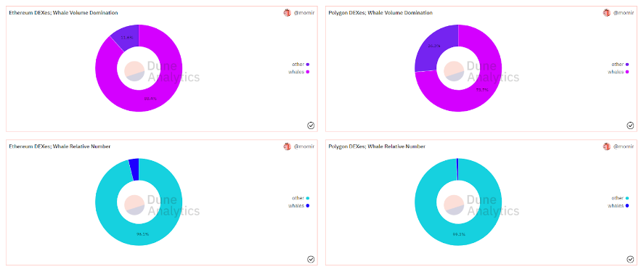Toggle 'whales' legend in Polygon Whale Relative Number chart
Screen dimensions: 644x272
pyautogui.click(x=619, y=205)
